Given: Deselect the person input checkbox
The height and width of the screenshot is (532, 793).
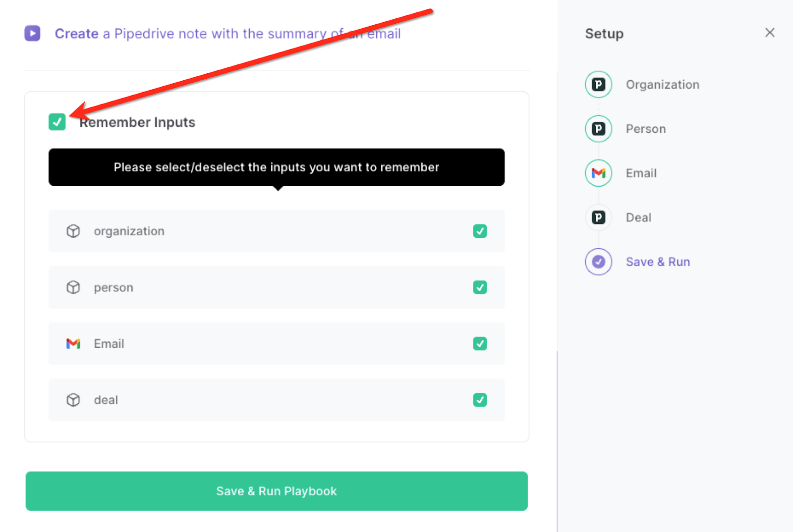Looking at the screenshot, I should pyautogui.click(x=479, y=287).
